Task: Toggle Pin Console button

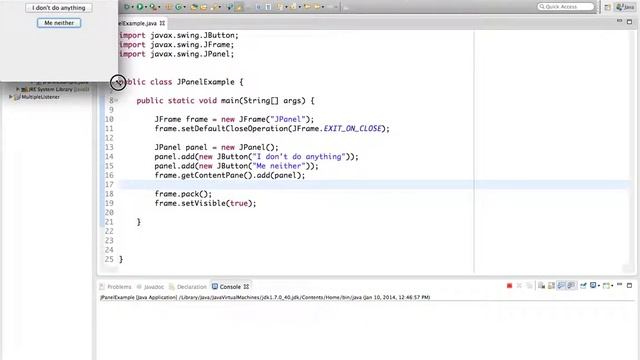Action: 583,286
